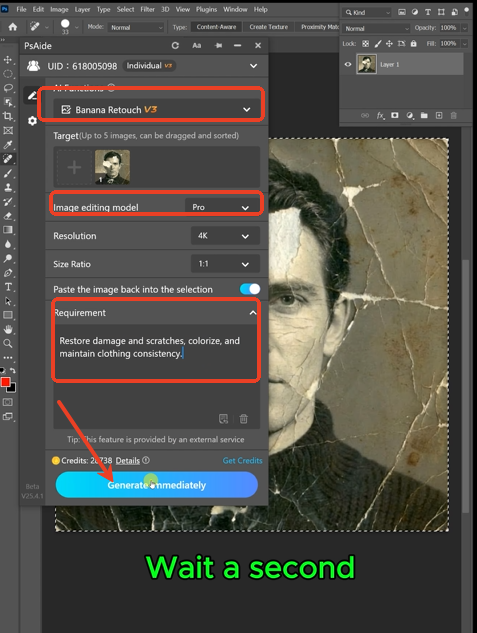
Task: Select the Horizontal Type tool
Action: point(8,287)
